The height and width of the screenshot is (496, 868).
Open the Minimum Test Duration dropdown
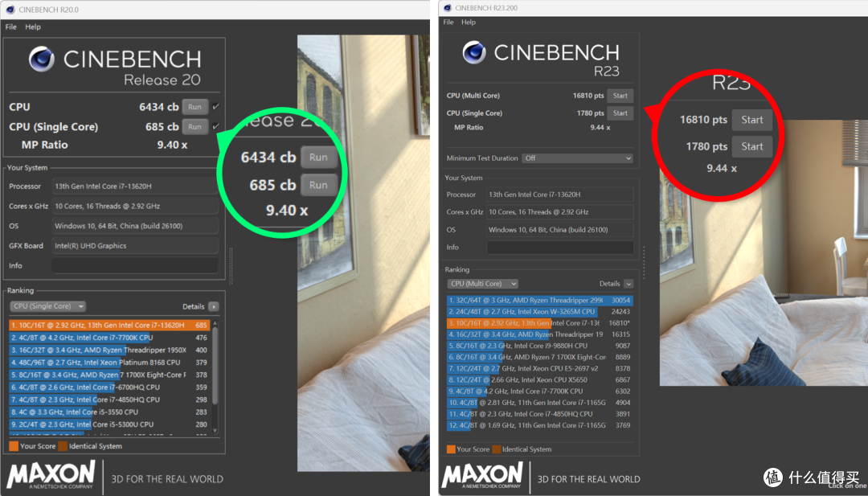577,158
